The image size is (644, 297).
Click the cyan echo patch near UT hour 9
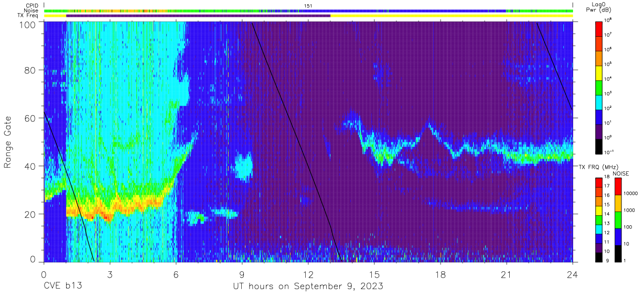(x=243, y=166)
